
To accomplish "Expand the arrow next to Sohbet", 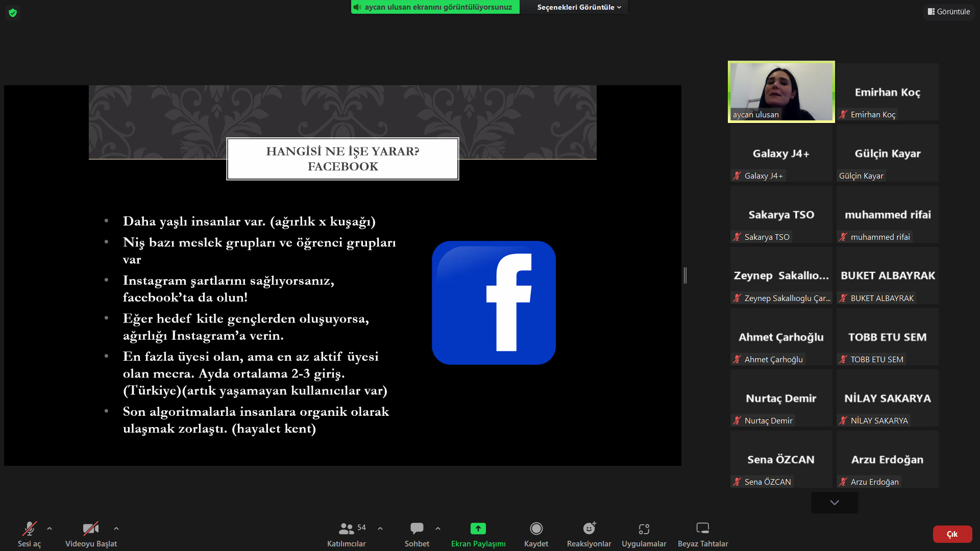I will click(438, 529).
